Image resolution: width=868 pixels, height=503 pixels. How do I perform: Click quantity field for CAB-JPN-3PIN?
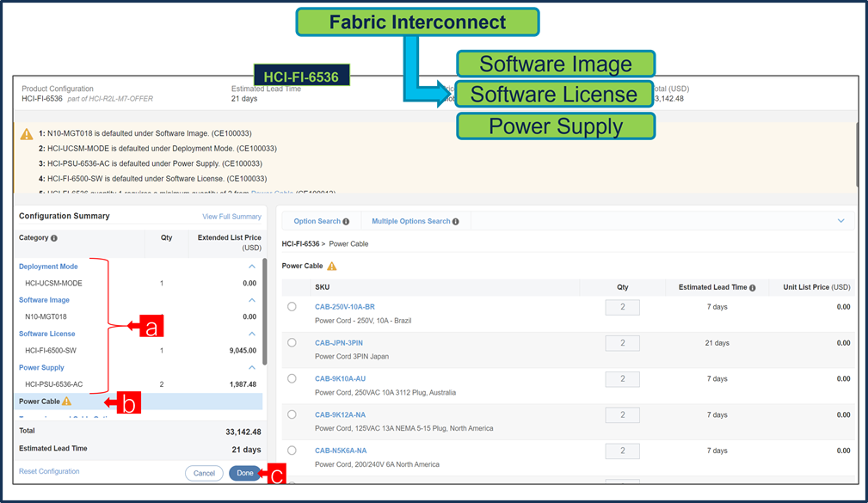pos(622,343)
